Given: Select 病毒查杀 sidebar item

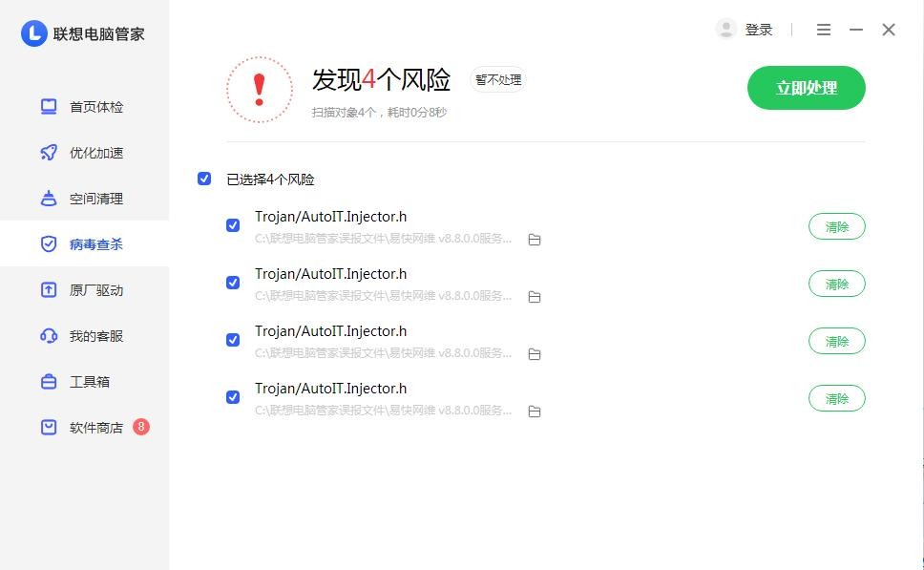Looking at the screenshot, I should tap(84, 244).
